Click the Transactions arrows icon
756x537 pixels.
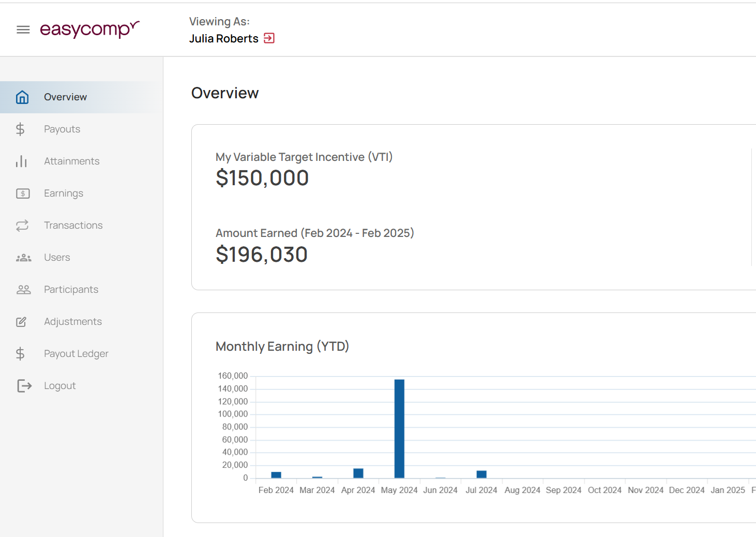click(22, 226)
